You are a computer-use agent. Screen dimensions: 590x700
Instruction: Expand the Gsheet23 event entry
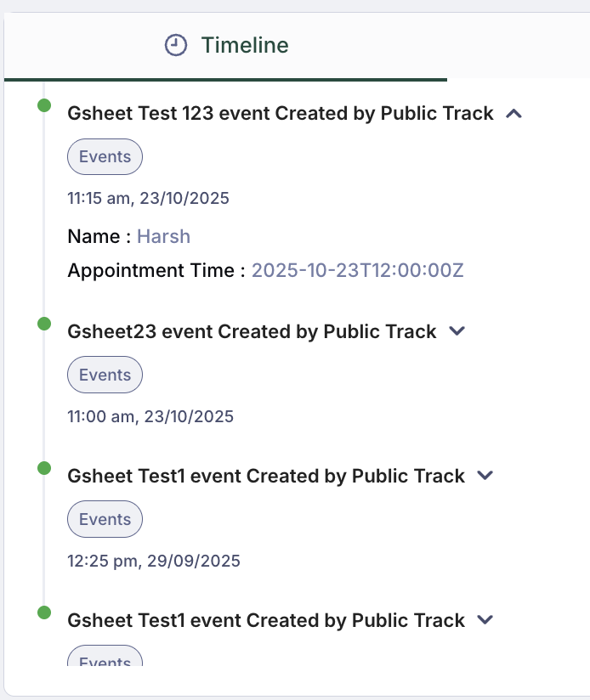coord(457,331)
